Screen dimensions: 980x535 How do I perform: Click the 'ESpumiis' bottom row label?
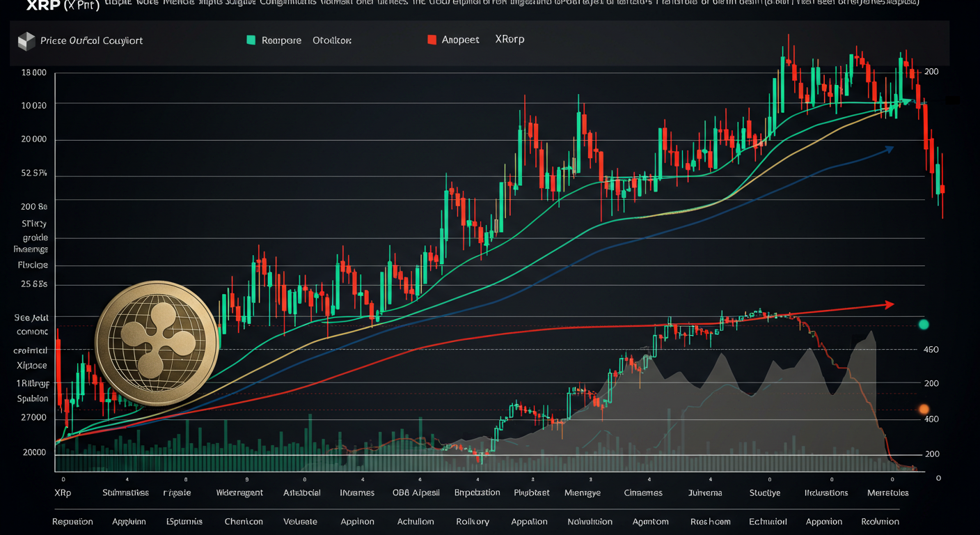[184, 521]
